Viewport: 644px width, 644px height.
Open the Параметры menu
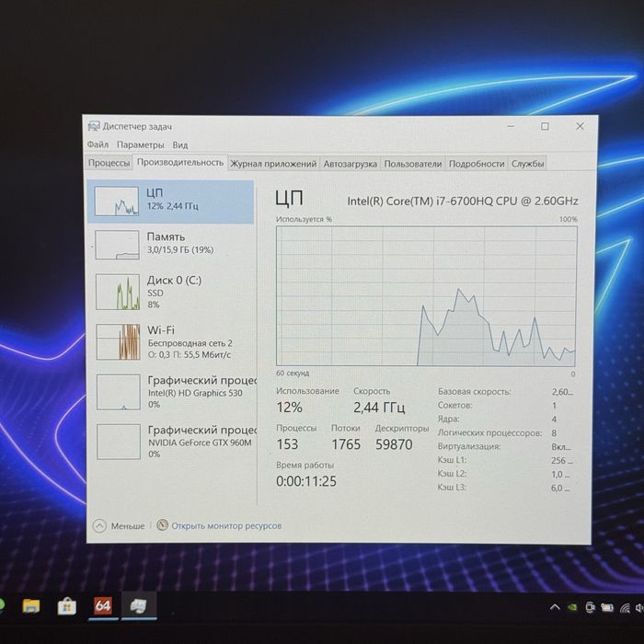[x=140, y=145]
